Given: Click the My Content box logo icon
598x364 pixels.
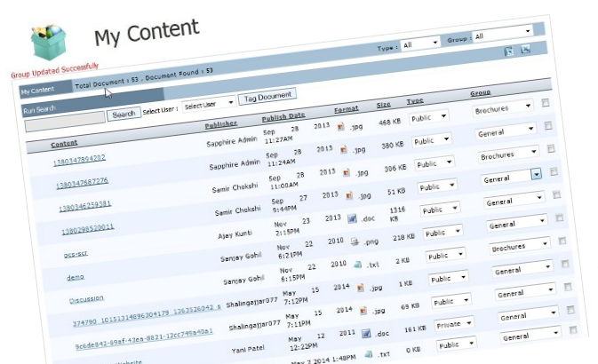Looking at the screenshot, I should [46, 42].
